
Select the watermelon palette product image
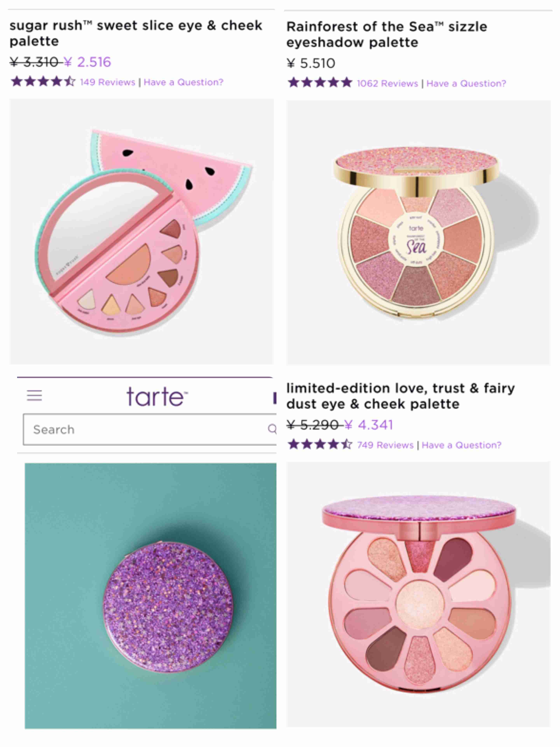coord(141,232)
